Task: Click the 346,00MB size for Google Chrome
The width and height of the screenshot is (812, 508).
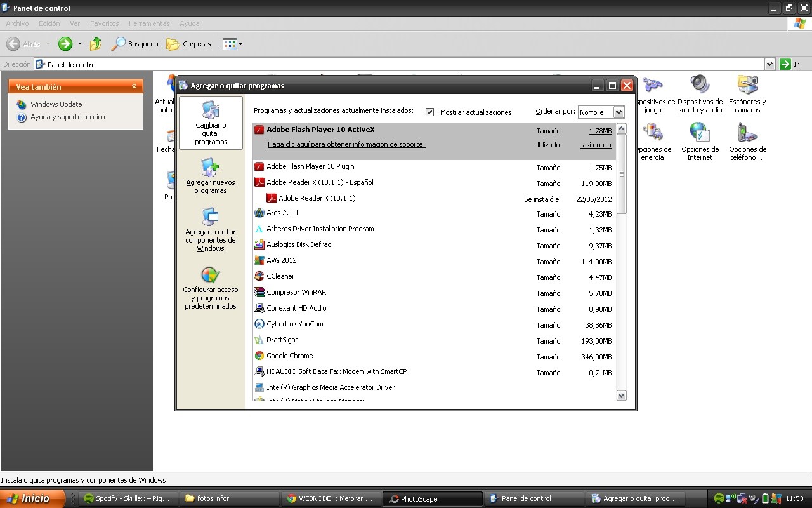Action: point(596,357)
